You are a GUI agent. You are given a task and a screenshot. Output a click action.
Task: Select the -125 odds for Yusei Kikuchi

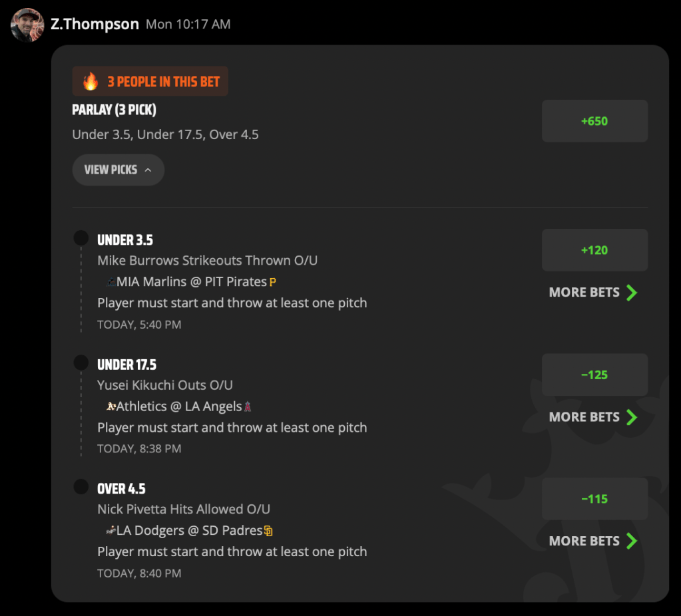coord(594,375)
